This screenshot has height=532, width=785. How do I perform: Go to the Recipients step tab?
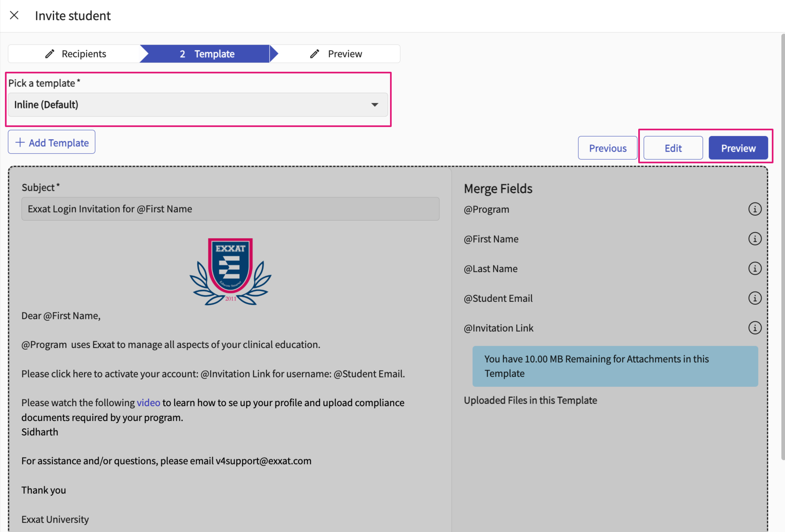click(x=76, y=54)
